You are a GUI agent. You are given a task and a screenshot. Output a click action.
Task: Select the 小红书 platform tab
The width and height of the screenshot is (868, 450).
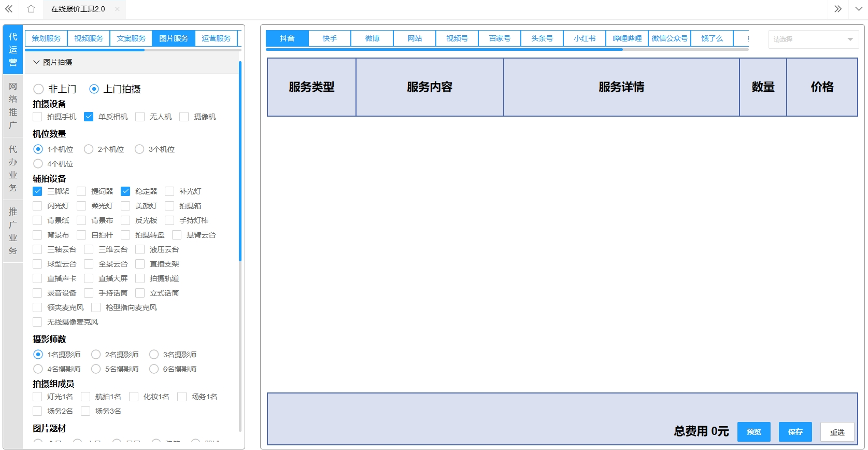coord(585,38)
